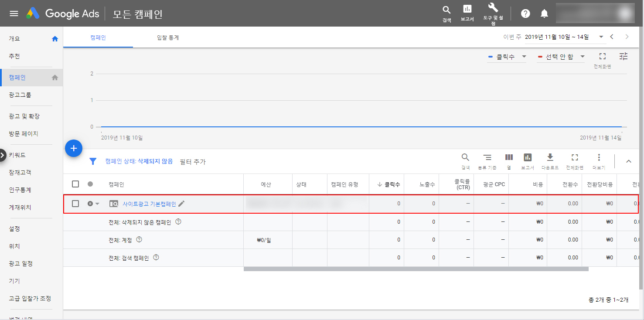The height and width of the screenshot is (320, 644).
Task: Select 광고그룹 in the left sidebar
Action: pyautogui.click(x=20, y=95)
